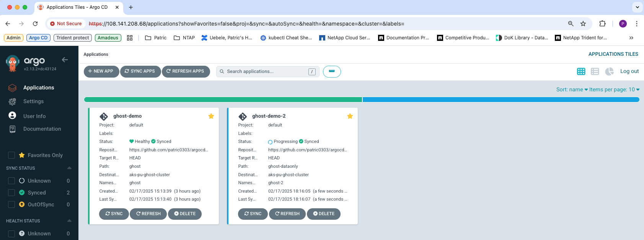
Task: Click the Settings gears icon in the sidebar
Action: click(x=12, y=102)
